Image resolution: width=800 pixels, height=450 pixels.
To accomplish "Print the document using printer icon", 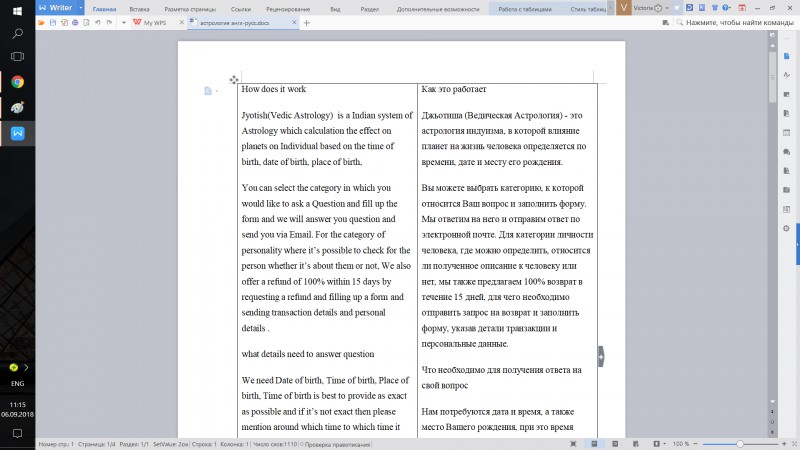I will point(75,22).
